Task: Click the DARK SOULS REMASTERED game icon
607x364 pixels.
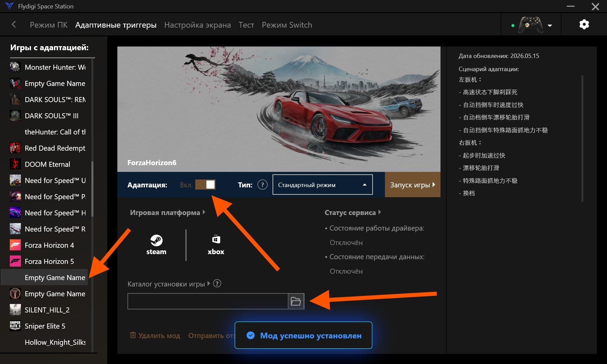Action: 15,99
